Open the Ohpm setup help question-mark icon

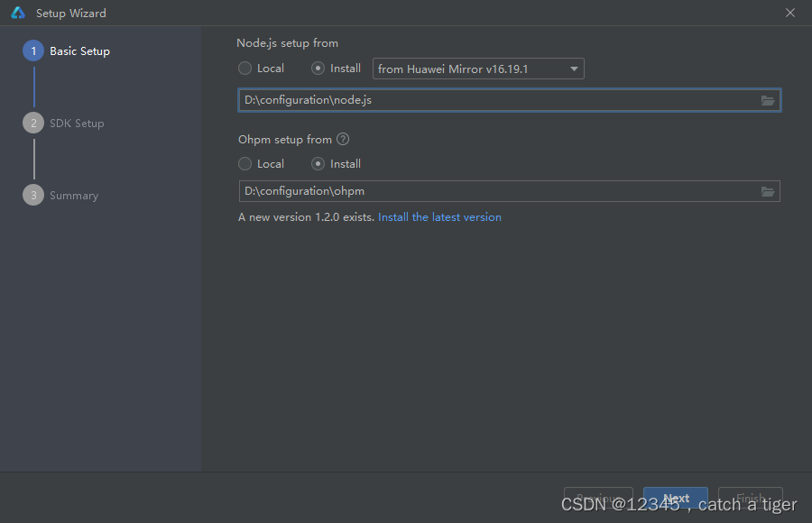343,139
